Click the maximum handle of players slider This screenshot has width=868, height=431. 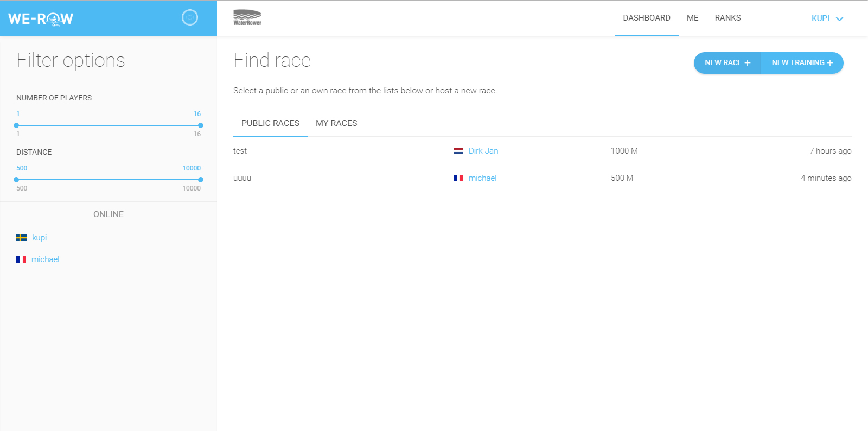pos(201,125)
